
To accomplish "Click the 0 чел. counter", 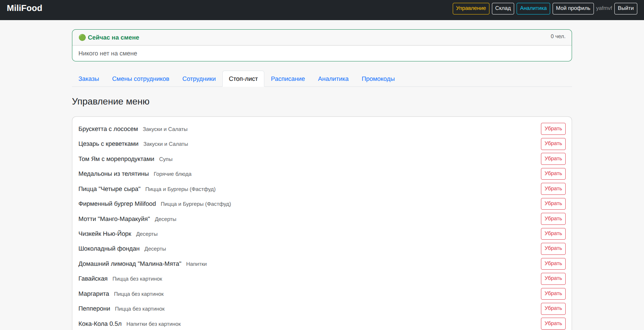I will 558,36.
